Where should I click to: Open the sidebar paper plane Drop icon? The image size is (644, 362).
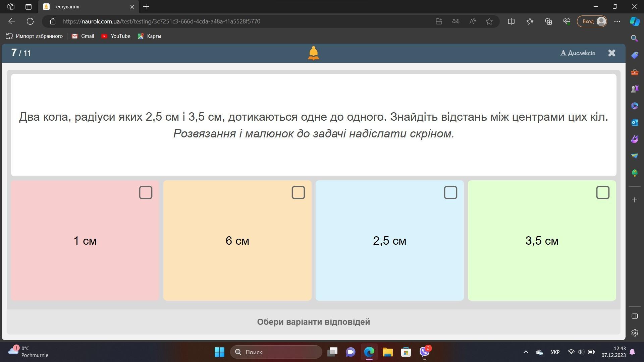pyautogui.click(x=635, y=156)
